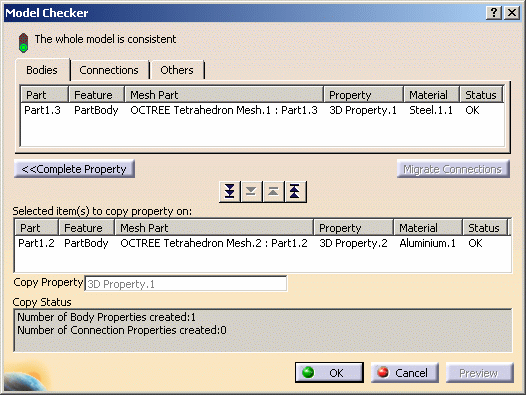Screen dimensions: 526x395
Task: Click PartBody in the Part1.2 row
Action: click(x=86, y=243)
